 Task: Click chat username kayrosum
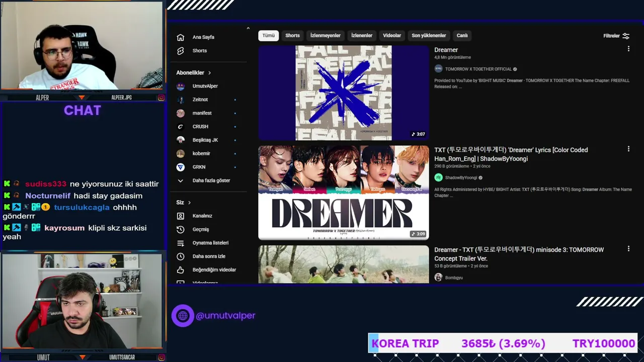coord(64,228)
